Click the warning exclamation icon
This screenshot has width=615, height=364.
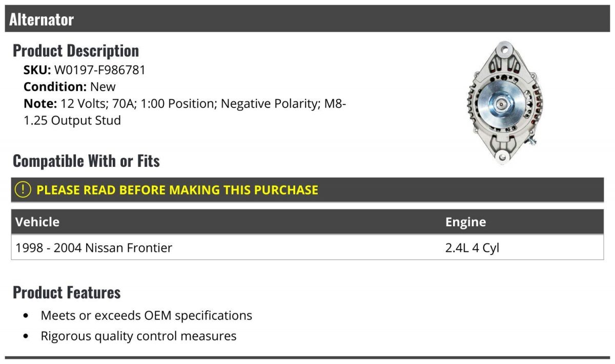tap(23, 190)
